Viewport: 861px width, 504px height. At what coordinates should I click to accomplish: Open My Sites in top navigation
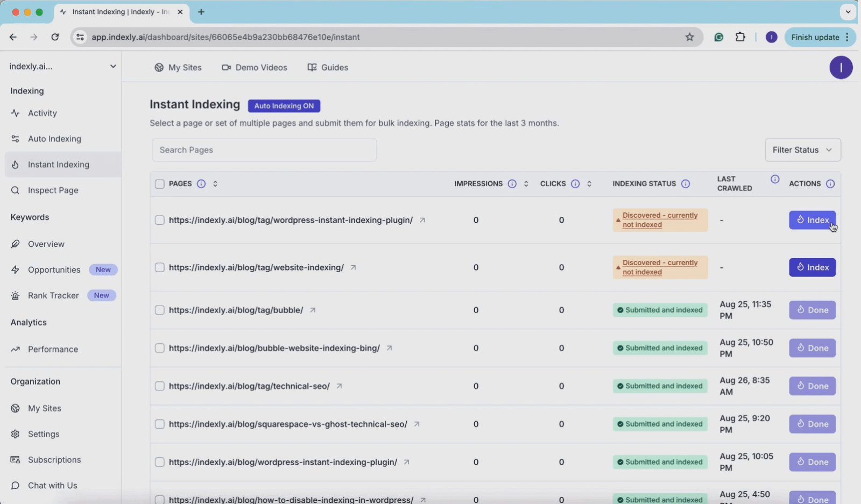(x=178, y=68)
